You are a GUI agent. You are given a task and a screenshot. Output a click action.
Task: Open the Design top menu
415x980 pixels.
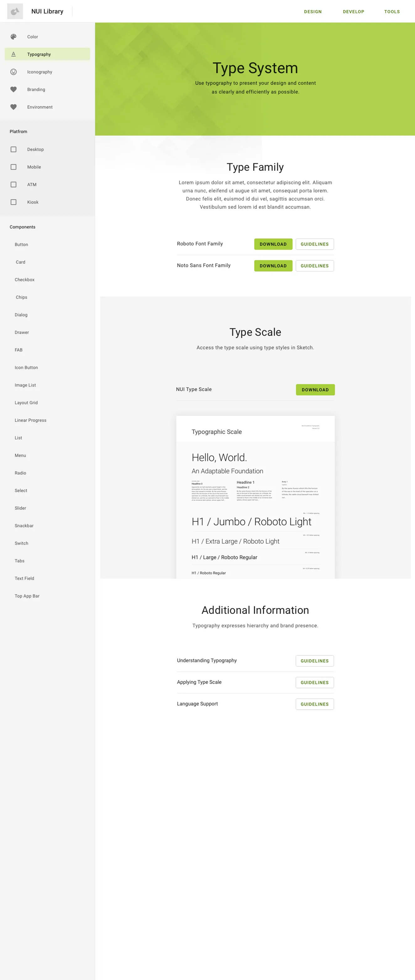tap(313, 12)
